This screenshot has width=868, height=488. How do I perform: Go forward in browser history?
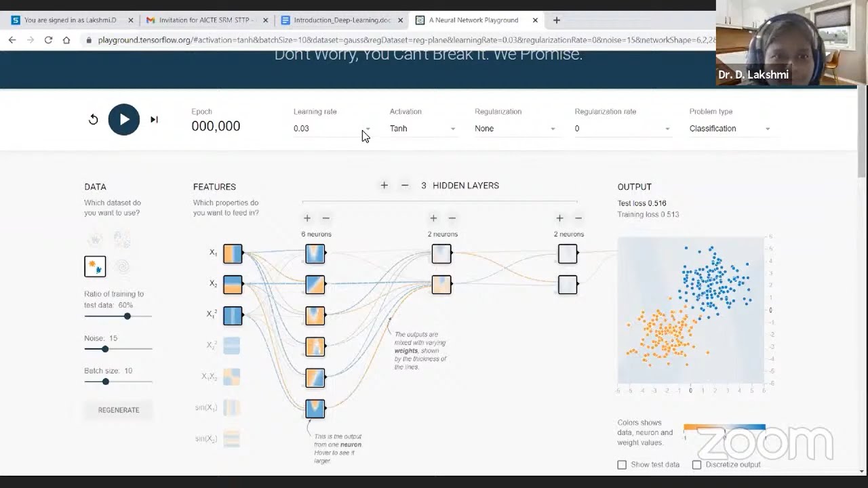tap(31, 40)
